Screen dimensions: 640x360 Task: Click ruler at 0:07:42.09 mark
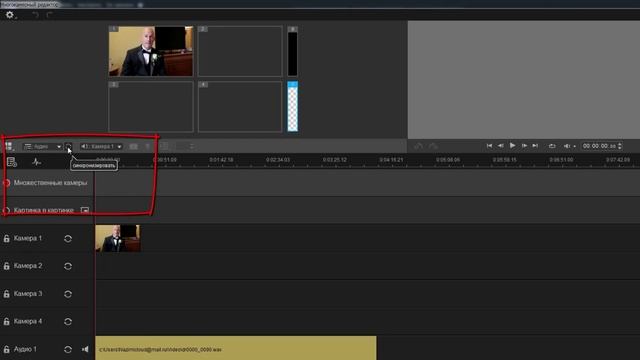coord(618,160)
